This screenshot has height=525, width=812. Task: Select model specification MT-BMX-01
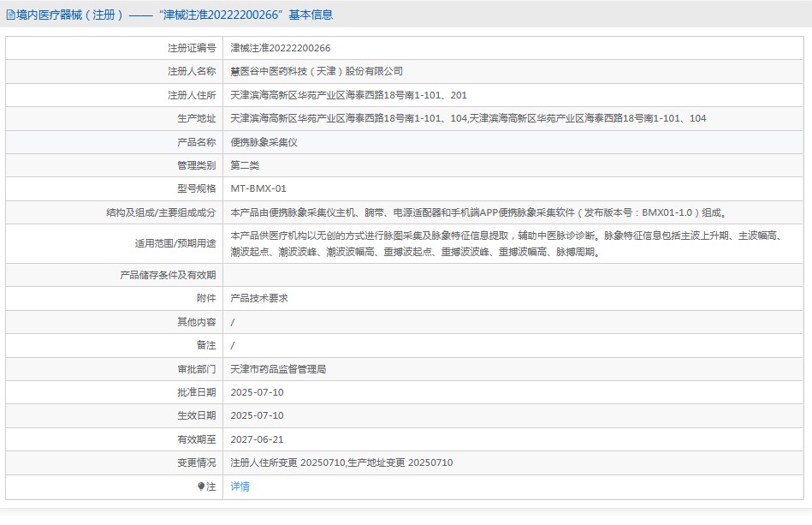pos(258,188)
